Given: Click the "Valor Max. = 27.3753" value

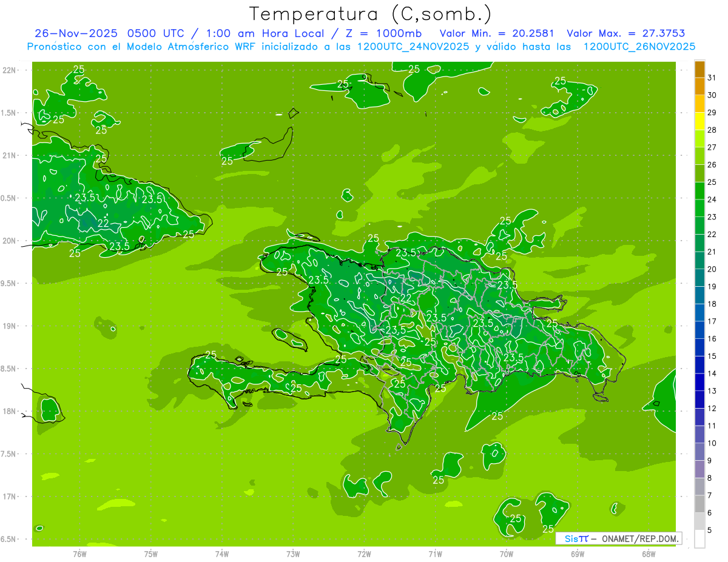Looking at the screenshot, I should 625,33.
